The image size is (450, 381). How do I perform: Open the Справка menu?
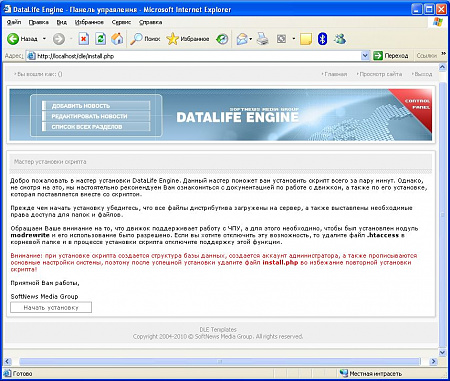click(150, 22)
